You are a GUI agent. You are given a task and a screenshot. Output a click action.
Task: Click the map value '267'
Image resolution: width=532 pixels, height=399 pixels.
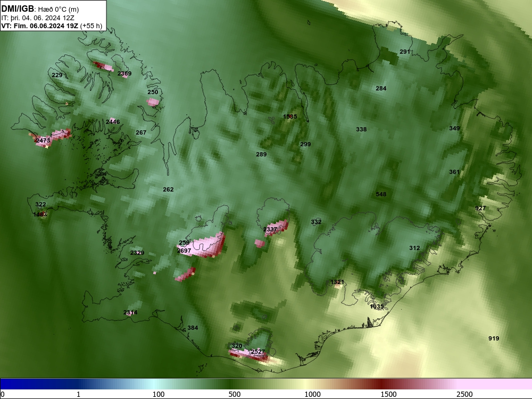pos(141,132)
